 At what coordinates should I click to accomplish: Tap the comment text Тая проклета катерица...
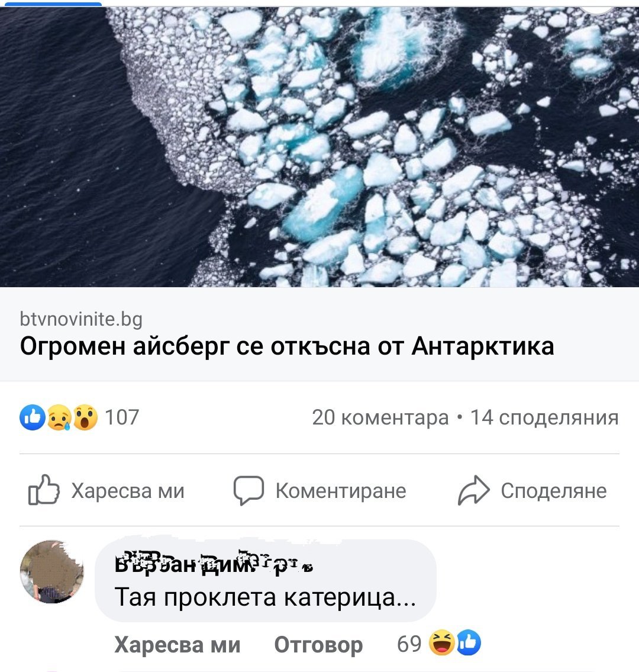[x=265, y=597]
